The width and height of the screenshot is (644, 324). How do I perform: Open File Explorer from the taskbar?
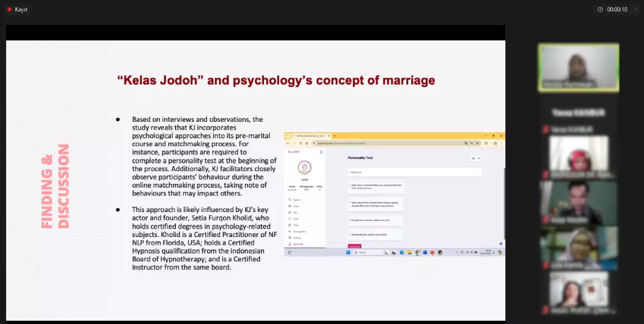[409, 253]
